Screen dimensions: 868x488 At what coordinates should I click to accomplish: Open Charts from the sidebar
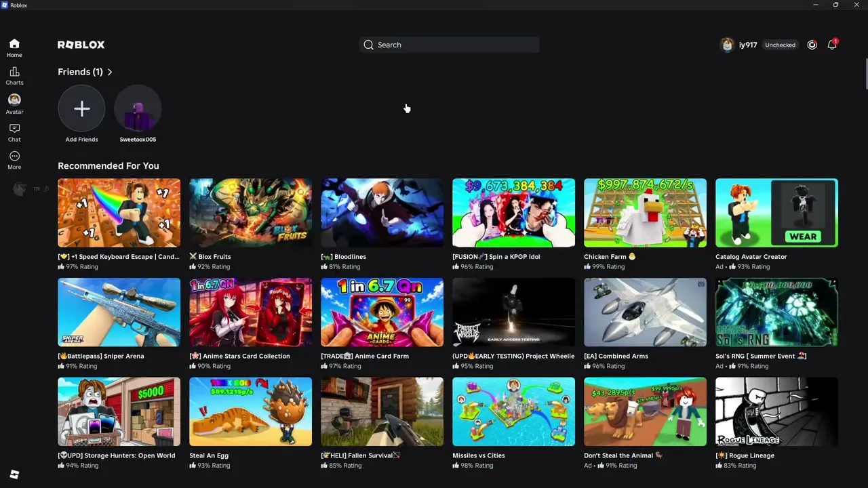point(14,76)
